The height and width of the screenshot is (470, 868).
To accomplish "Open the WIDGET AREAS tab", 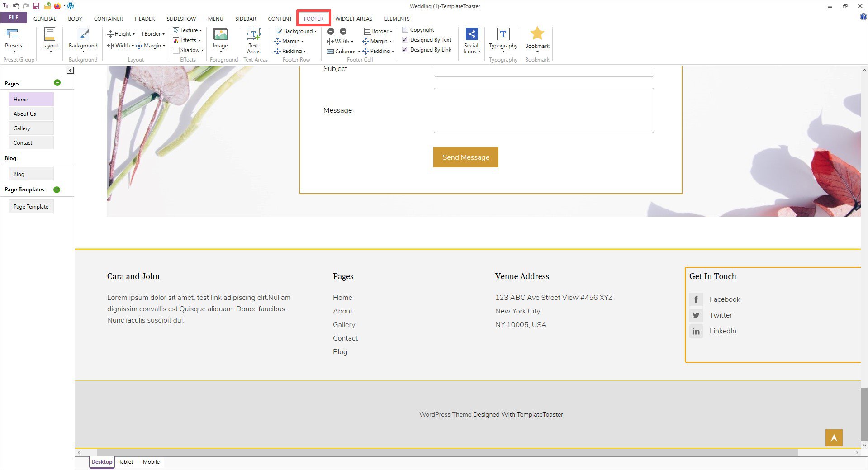I will pyautogui.click(x=354, y=19).
